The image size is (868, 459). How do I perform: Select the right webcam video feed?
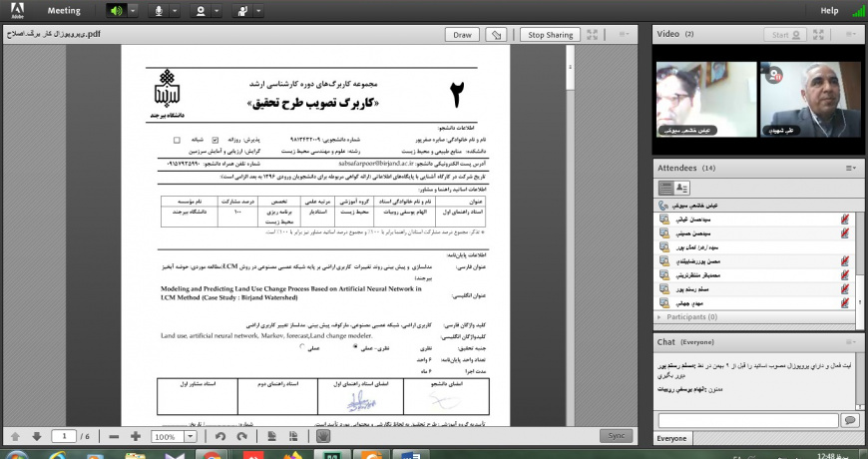coord(810,99)
